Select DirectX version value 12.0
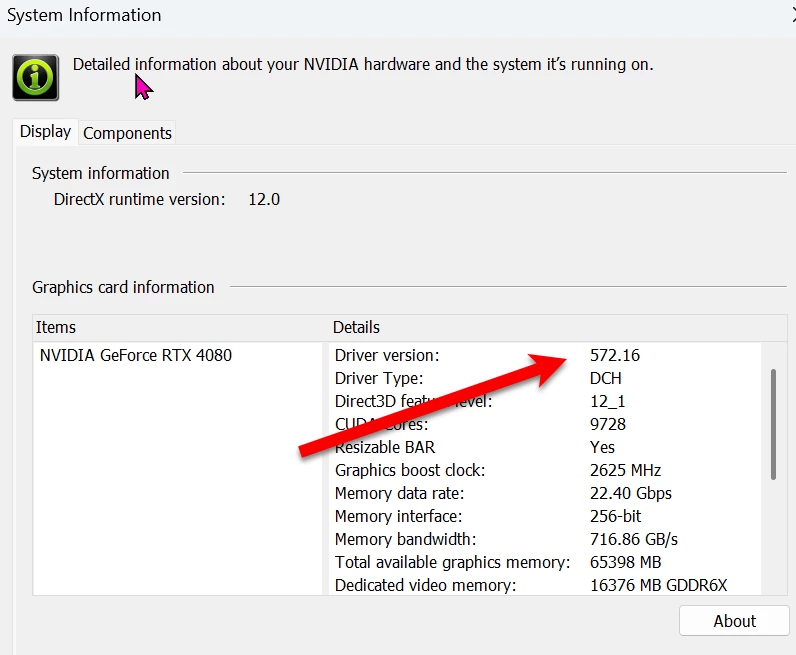 click(x=264, y=199)
